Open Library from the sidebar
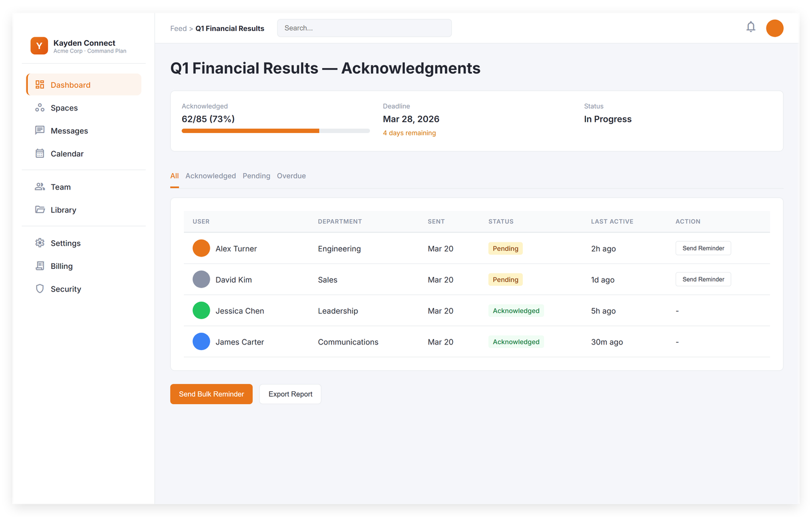The width and height of the screenshot is (812, 517). click(84, 209)
